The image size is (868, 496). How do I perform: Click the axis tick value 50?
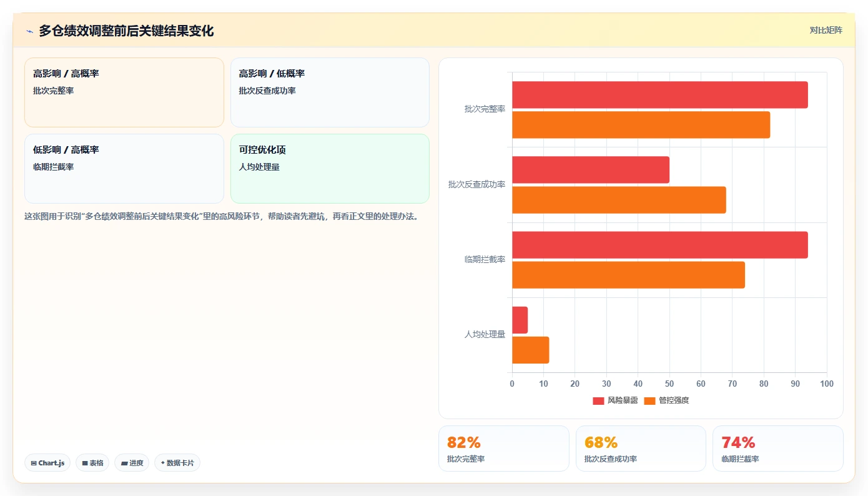tap(669, 384)
